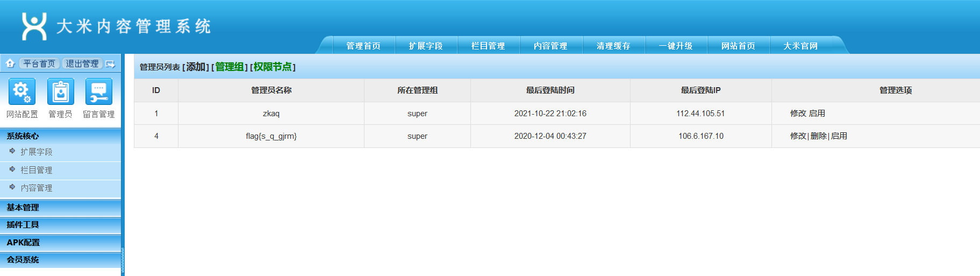Click the bullet icon beside 栏目管理 in sidebar
This screenshot has width=980, height=276.
tap(12, 169)
